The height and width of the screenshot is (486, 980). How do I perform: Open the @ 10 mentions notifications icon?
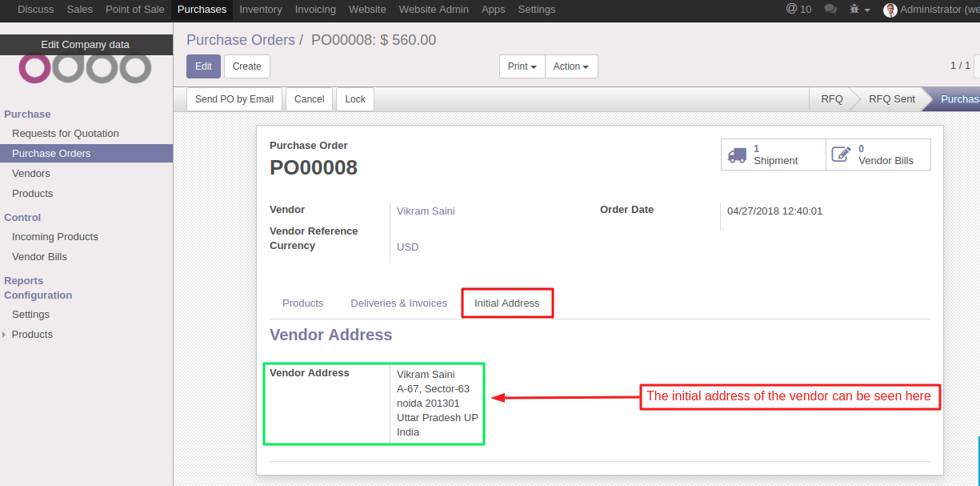798,10
